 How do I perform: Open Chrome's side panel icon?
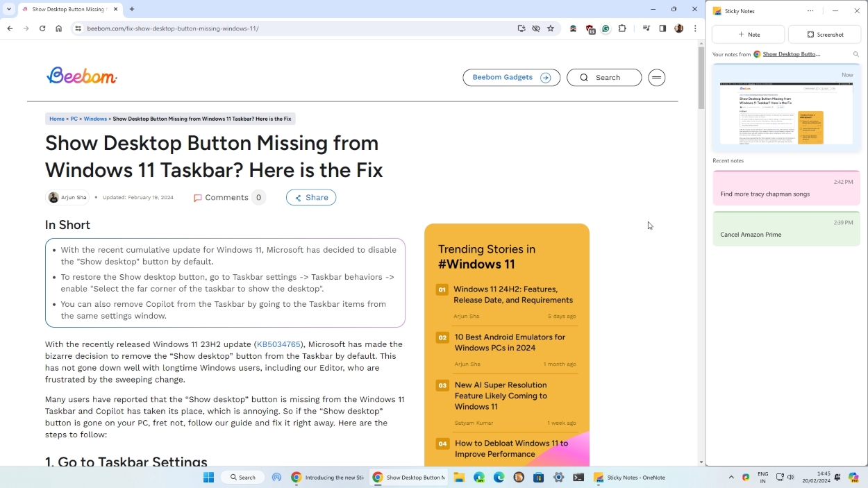pos(662,28)
